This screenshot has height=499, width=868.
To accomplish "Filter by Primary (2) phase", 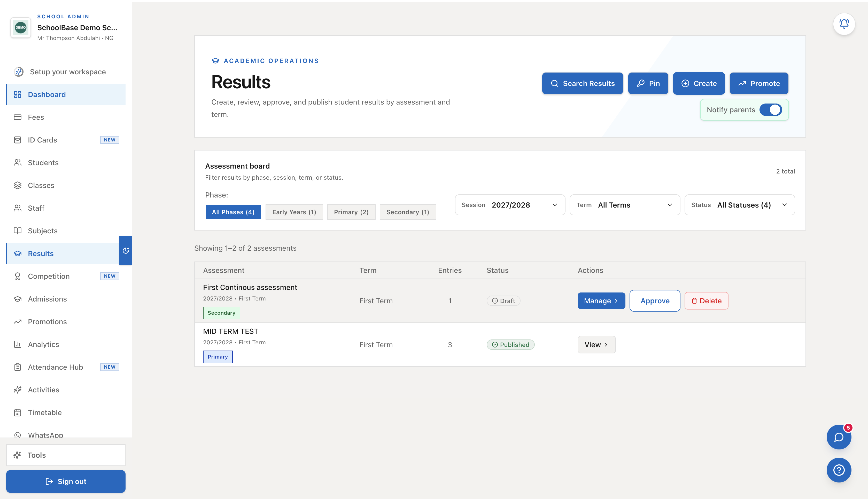I will tap(351, 212).
